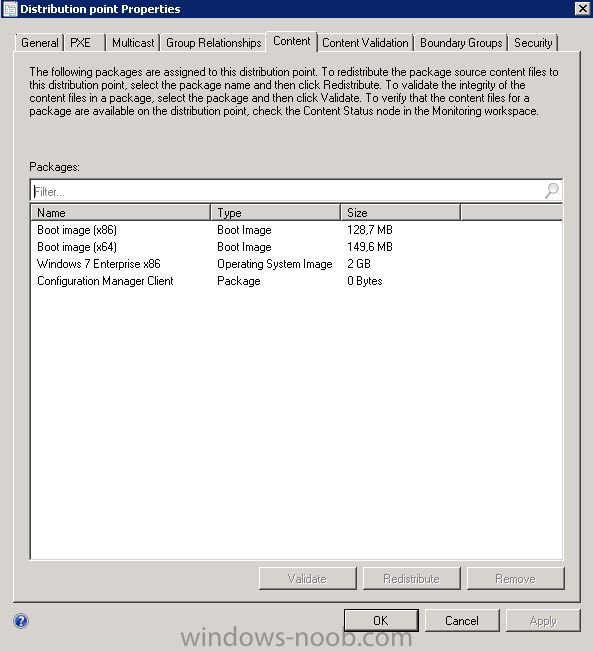The height and width of the screenshot is (652, 593).
Task: Click the Package type cell
Action: pos(239,281)
